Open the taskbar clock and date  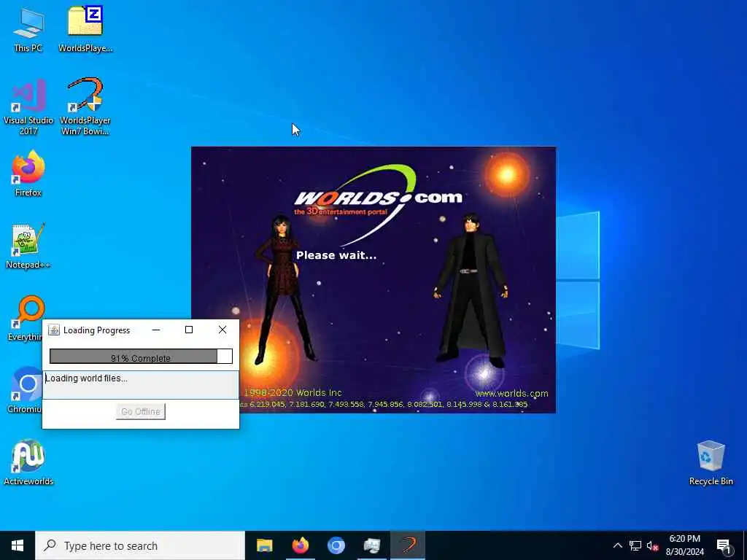tap(684, 545)
